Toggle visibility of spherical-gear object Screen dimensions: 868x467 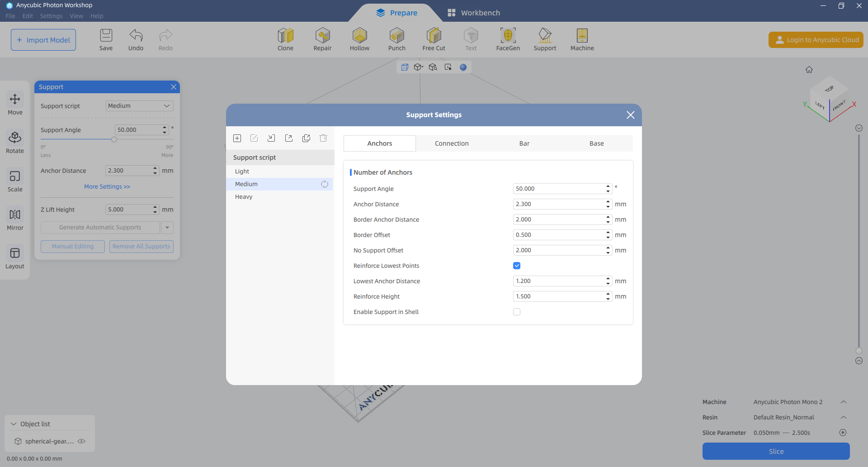coord(81,441)
